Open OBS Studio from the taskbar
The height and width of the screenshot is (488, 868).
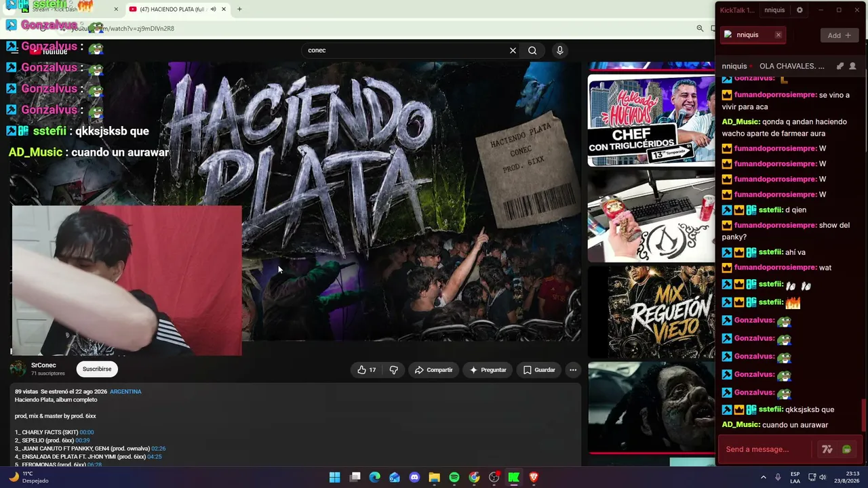click(x=494, y=477)
